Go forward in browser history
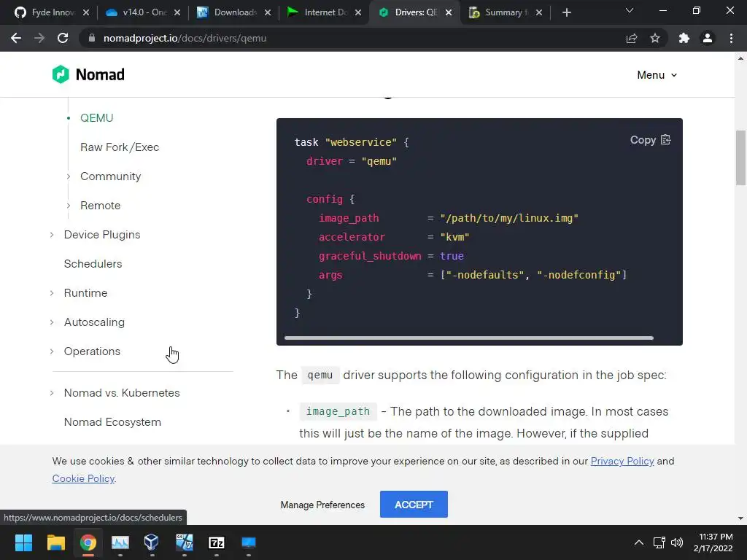 pyautogui.click(x=39, y=38)
